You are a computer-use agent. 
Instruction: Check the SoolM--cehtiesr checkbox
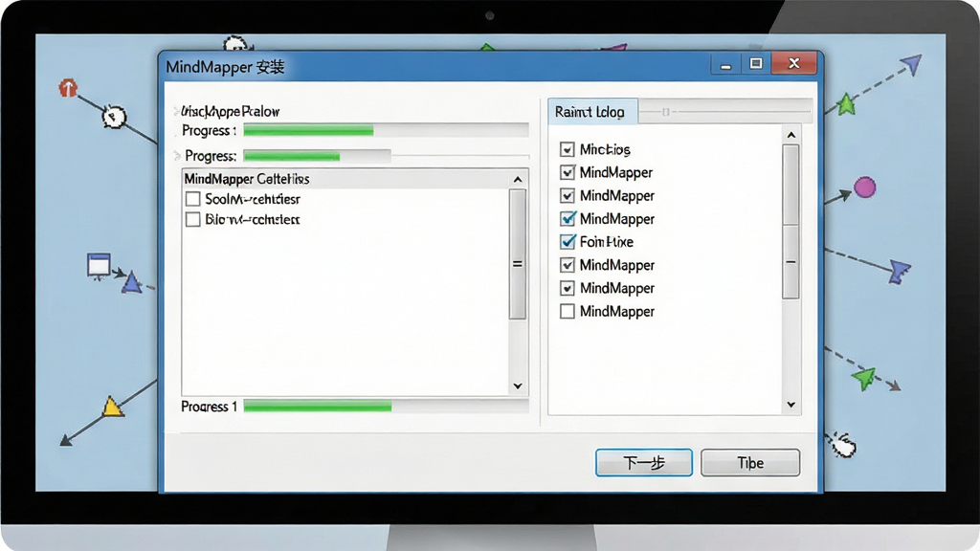pos(193,199)
